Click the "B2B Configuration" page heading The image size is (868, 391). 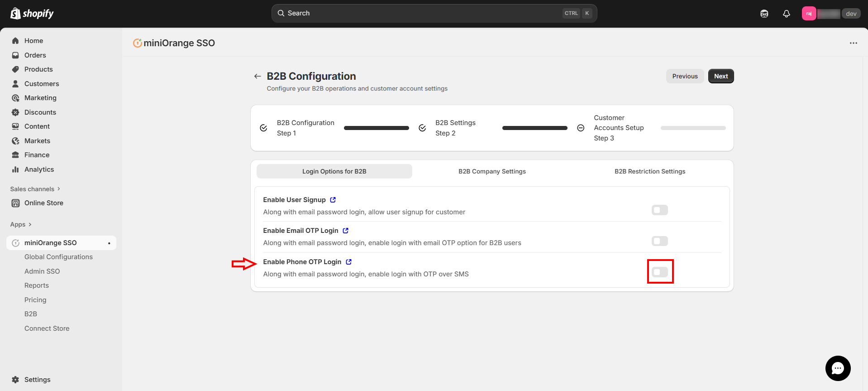coord(311,76)
